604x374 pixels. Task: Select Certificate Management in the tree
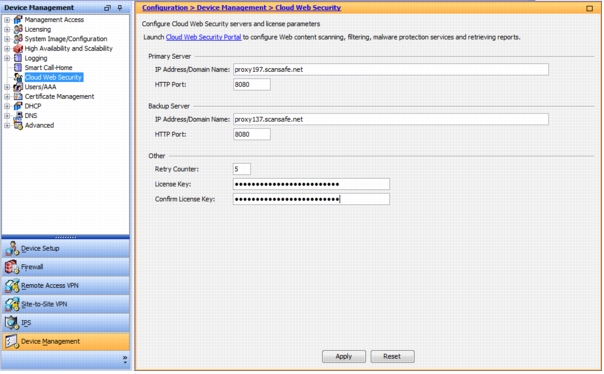(x=59, y=96)
